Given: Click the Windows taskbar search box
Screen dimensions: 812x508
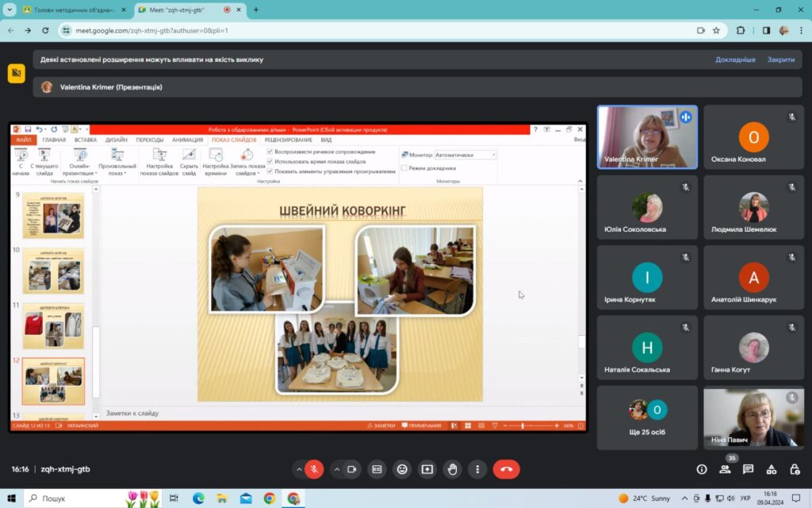Looking at the screenshot, I should pos(77,498).
